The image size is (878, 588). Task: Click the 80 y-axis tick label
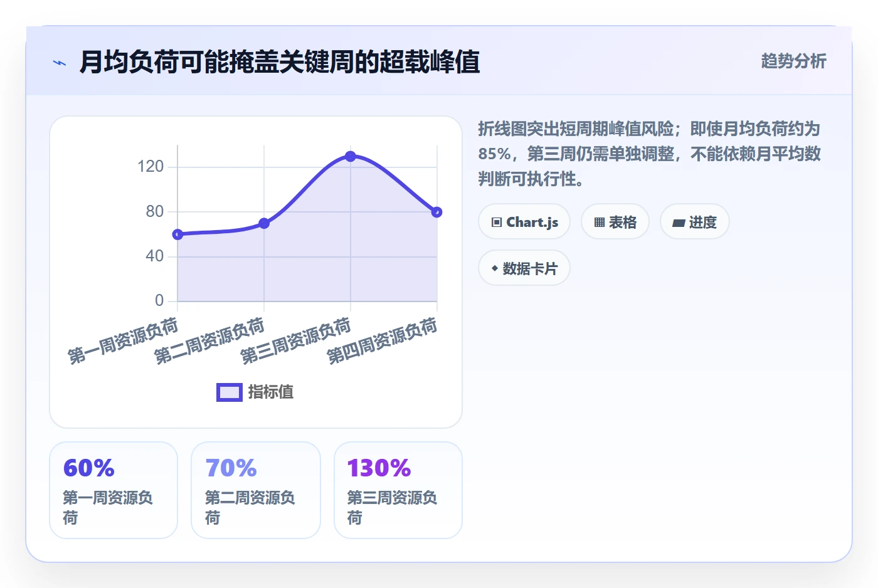coord(154,212)
